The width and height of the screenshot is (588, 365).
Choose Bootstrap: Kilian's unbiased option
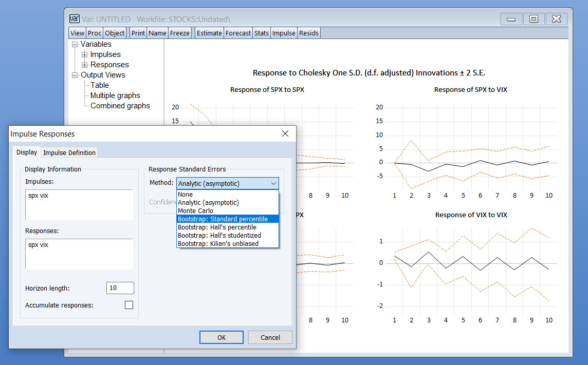pos(218,243)
